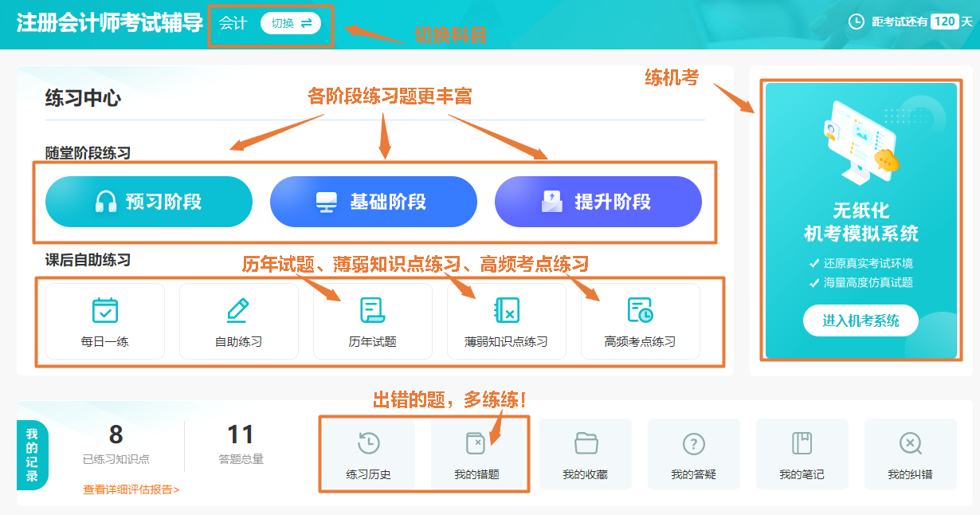Open 我的纠错 error correction section
This screenshot has width=980, height=515.
tap(910, 454)
